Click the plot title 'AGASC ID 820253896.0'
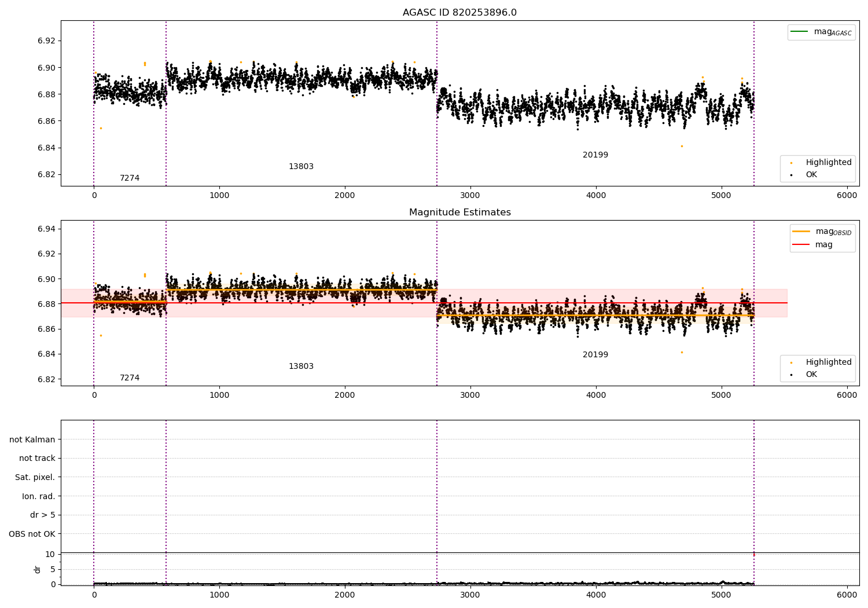Viewport: 868px width, 608px height. tap(459, 13)
